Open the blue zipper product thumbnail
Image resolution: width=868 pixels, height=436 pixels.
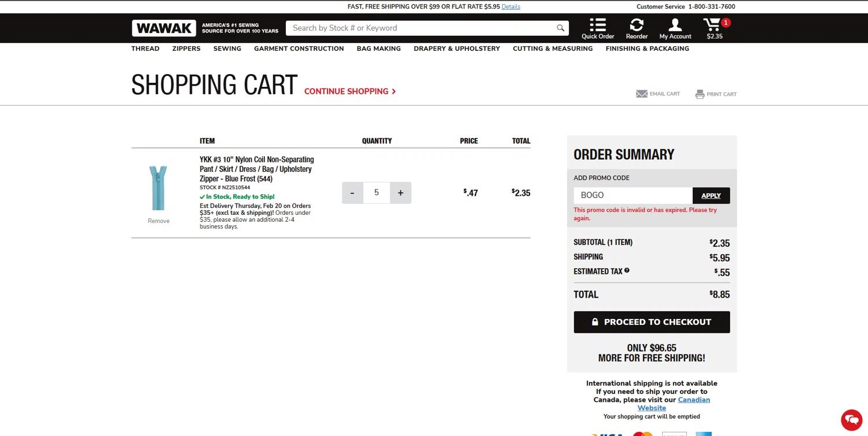[x=158, y=188]
